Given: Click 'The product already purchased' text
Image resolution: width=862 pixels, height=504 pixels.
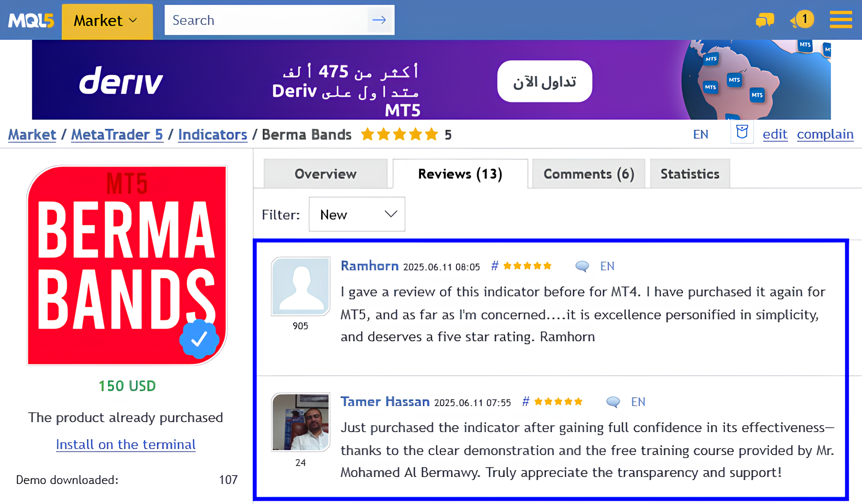Looking at the screenshot, I should point(125,417).
